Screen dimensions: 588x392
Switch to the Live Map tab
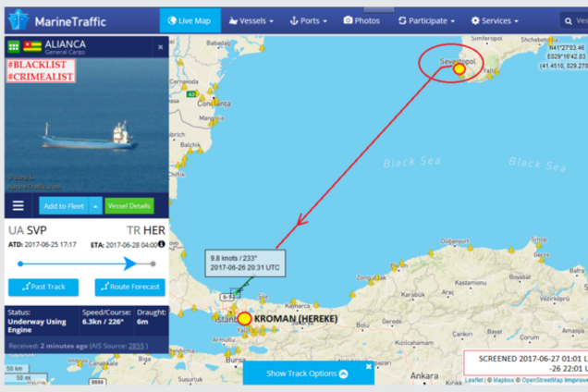tap(190, 20)
